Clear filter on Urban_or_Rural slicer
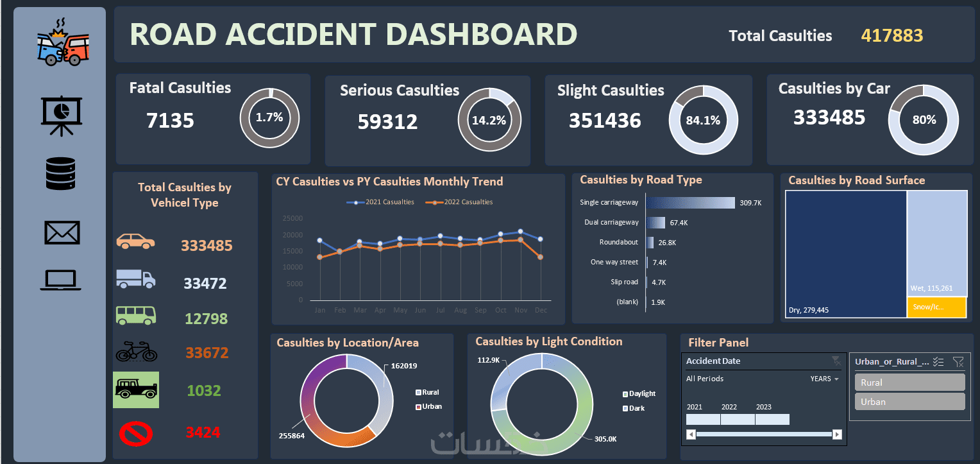Image resolution: width=980 pixels, height=464 pixels. point(958,362)
